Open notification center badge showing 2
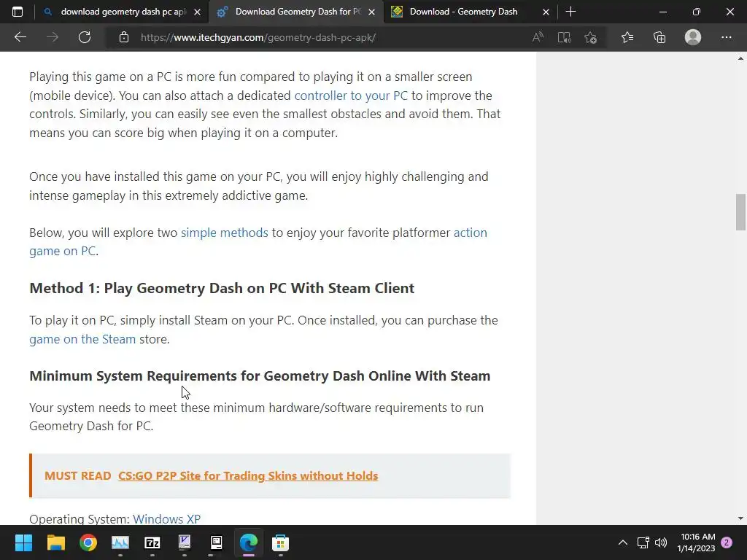Screen dimensions: 747x560 click(727, 542)
